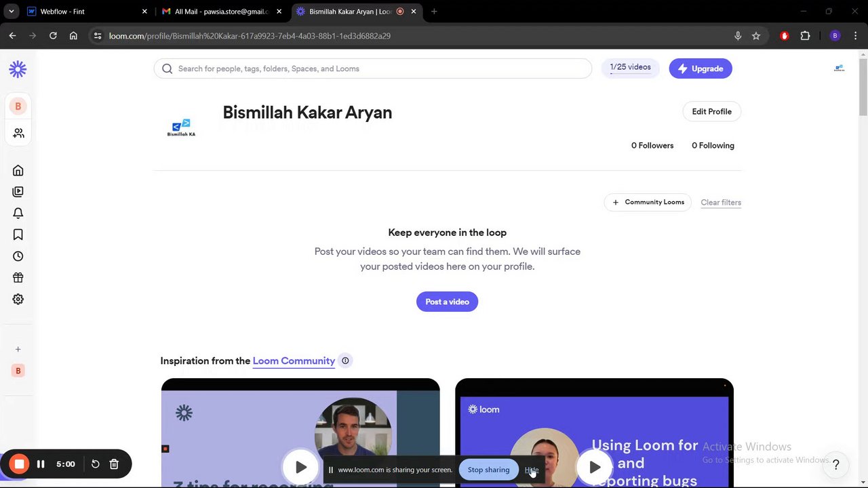The height and width of the screenshot is (488, 868).
Task: Open the History clock icon
Action: [18, 256]
